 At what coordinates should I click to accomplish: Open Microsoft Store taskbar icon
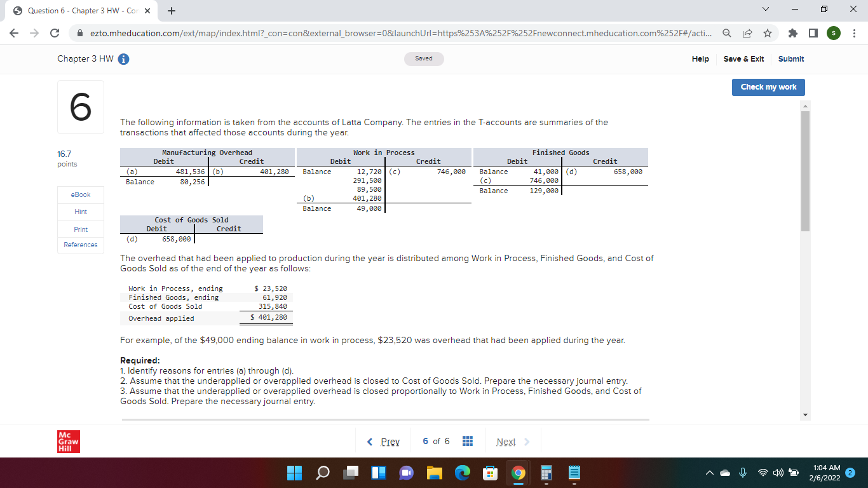tap(490, 473)
